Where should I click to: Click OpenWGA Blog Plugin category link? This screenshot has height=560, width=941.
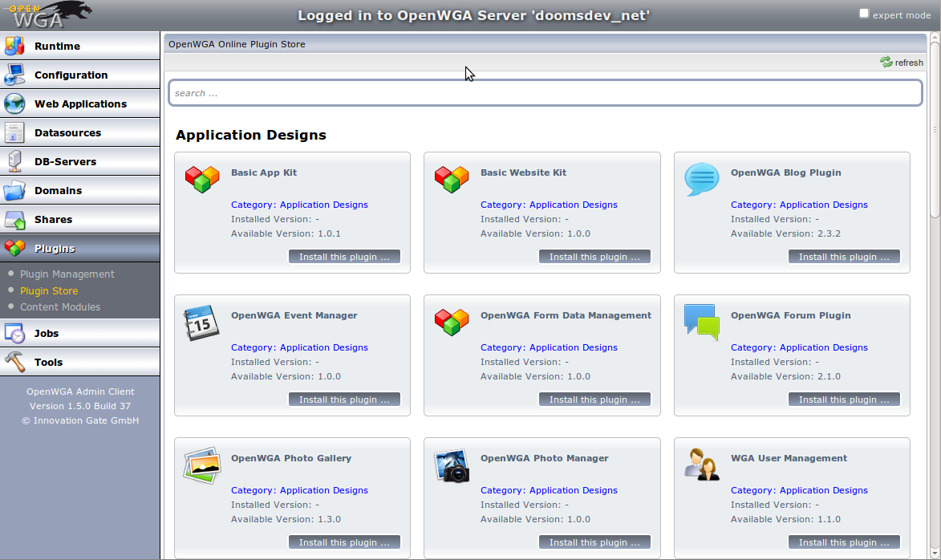point(799,205)
